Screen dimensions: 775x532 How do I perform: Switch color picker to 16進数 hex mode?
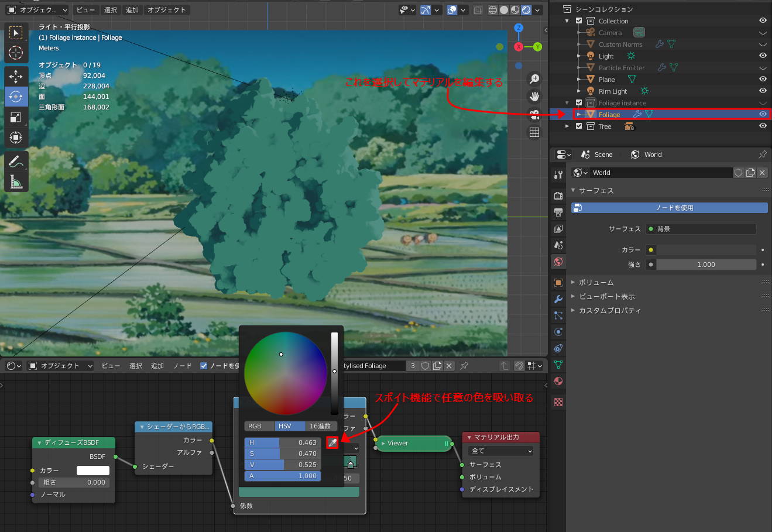tap(321, 426)
